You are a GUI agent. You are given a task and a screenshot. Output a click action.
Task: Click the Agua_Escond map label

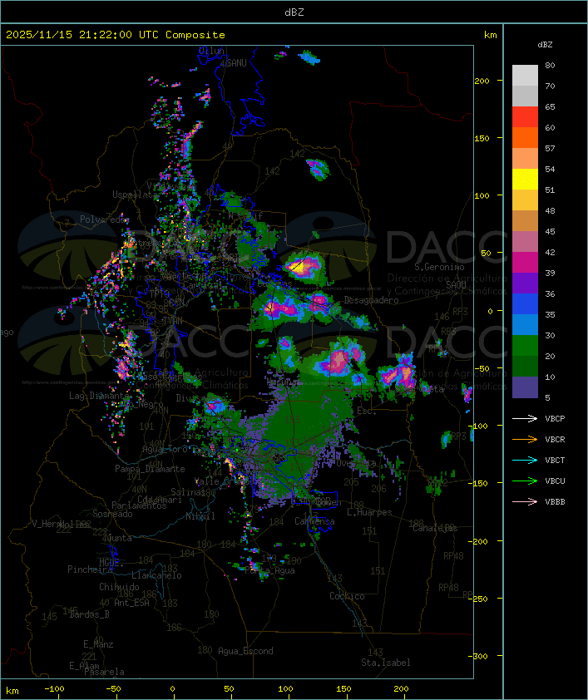[245, 651]
